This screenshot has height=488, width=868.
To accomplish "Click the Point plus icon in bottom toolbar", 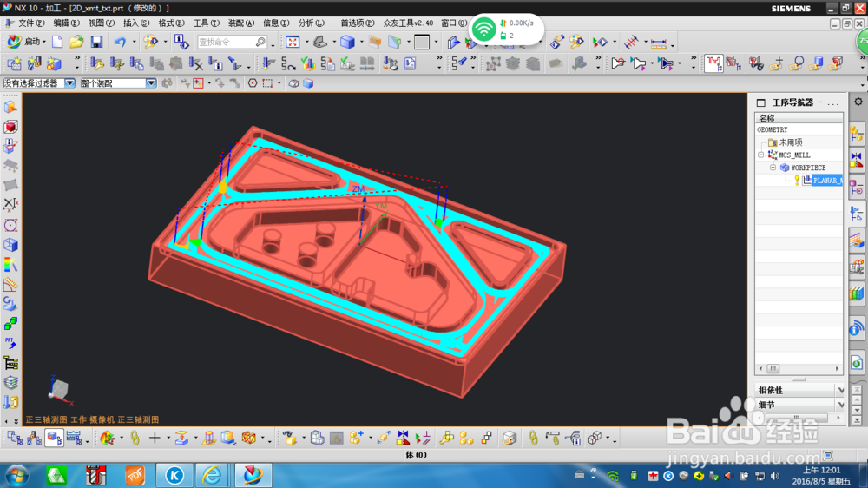I will click(x=155, y=439).
